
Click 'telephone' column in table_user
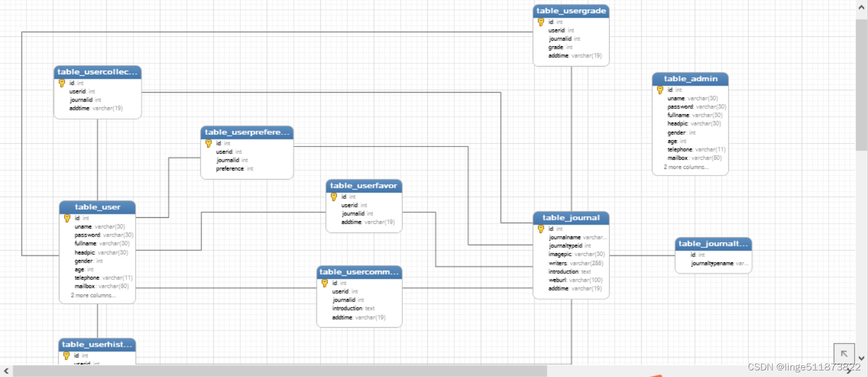coord(103,278)
